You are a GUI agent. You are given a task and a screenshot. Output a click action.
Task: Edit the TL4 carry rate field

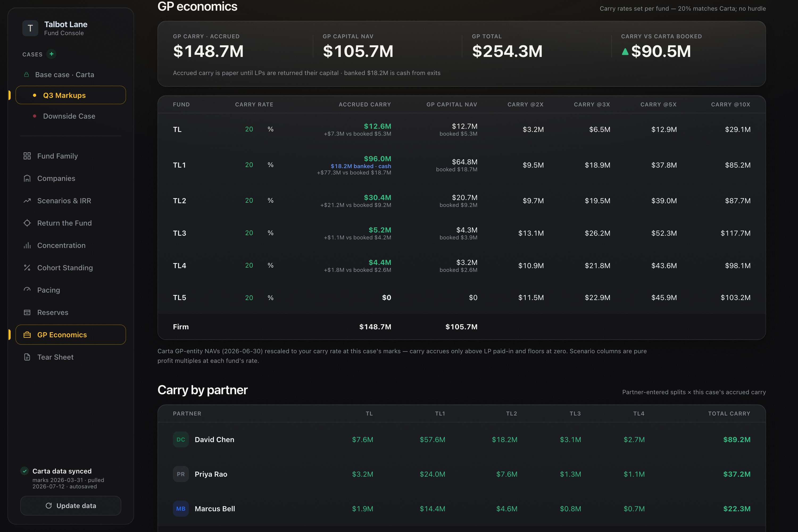point(249,265)
